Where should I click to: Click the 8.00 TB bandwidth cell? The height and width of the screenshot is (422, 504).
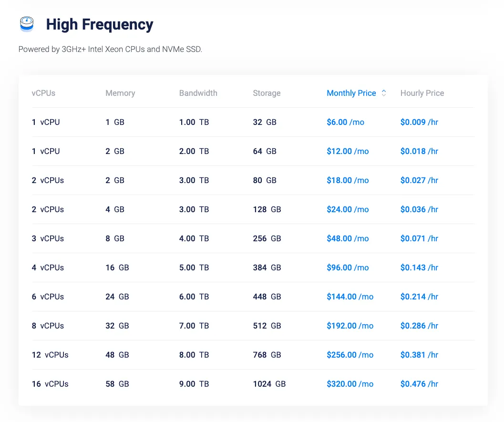click(194, 355)
